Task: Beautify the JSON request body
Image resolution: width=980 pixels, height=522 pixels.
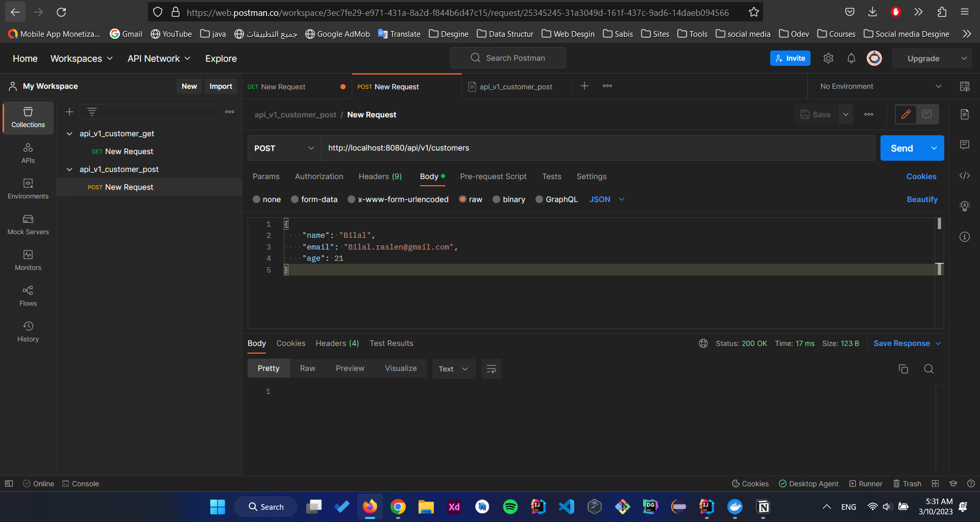Action: (x=922, y=199)
